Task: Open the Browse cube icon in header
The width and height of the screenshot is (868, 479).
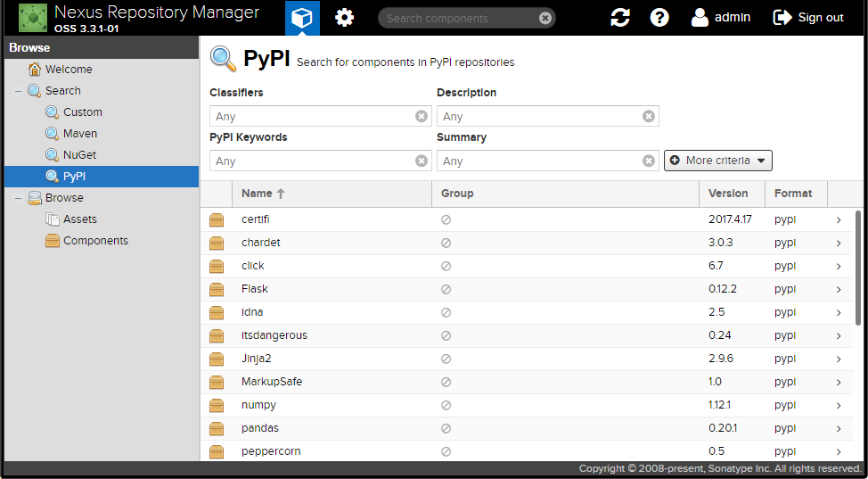Action: coord(302,19)
